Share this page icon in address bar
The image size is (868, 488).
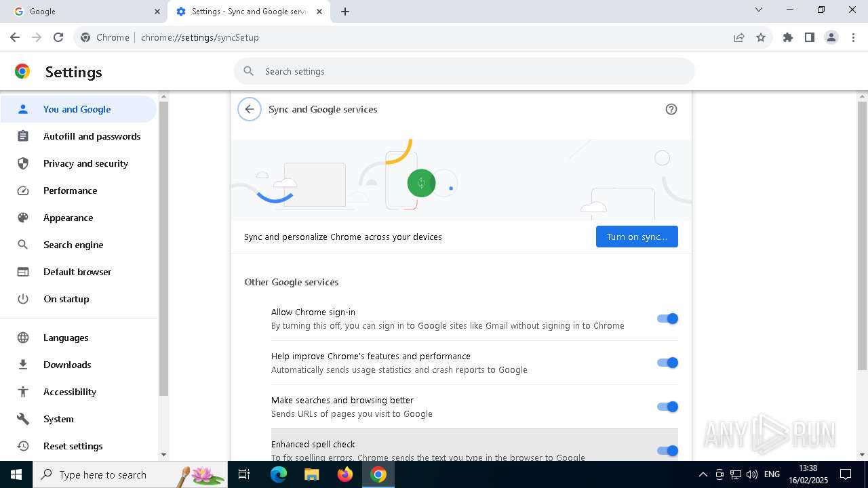click(x=739, y=37)
